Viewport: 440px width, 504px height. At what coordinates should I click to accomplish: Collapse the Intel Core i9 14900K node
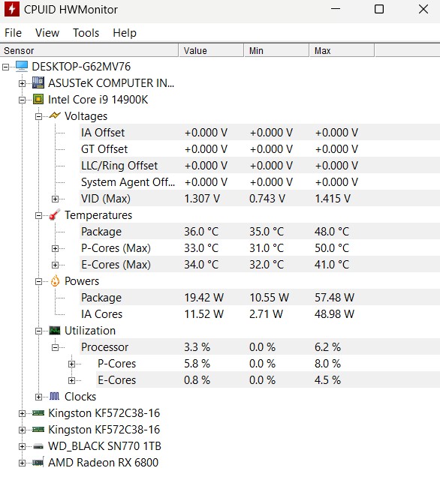pyautogui.click(x=22, y=100)
